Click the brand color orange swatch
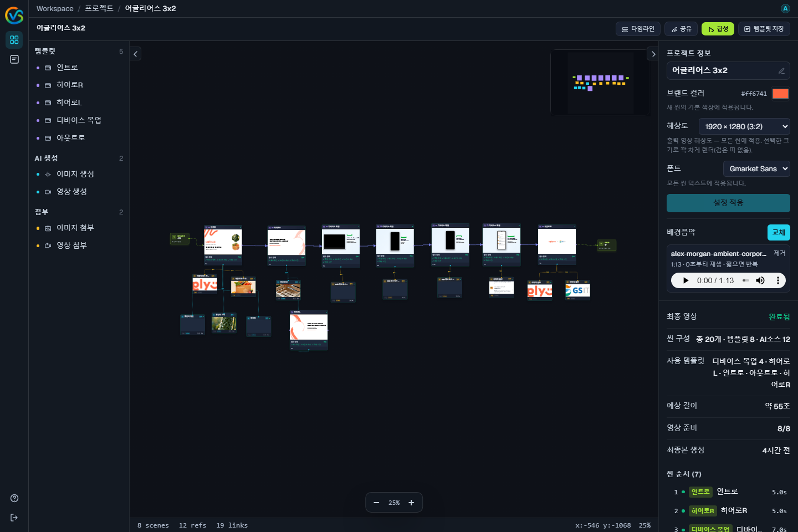Screen dimensions: 798x532 tap(780, 94)
